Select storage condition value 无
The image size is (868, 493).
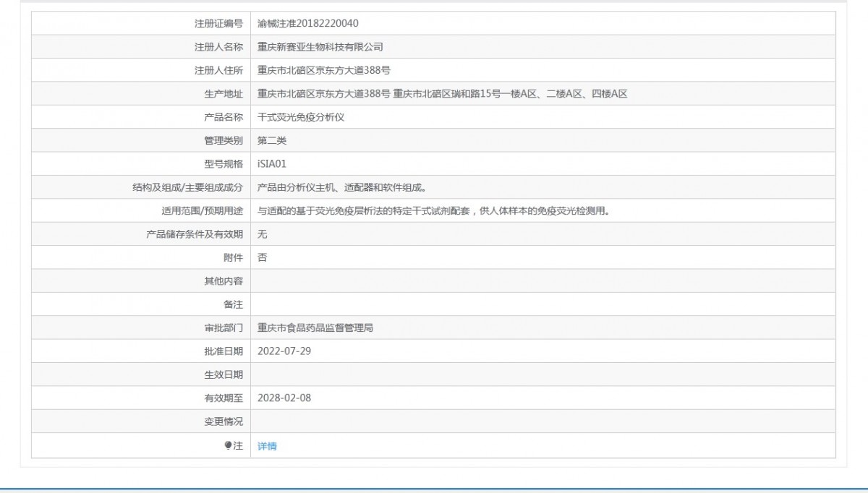pyautogui.click(x=263, y=234)
